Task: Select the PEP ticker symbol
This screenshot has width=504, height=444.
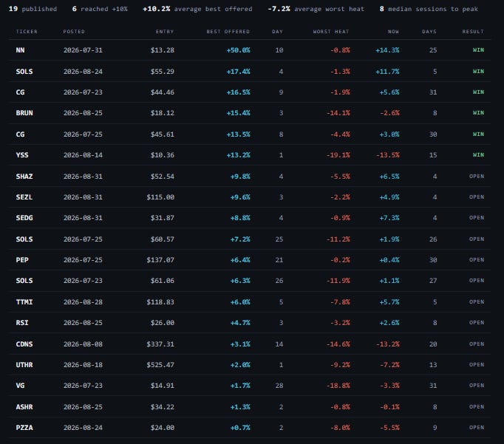Action: 22,260
